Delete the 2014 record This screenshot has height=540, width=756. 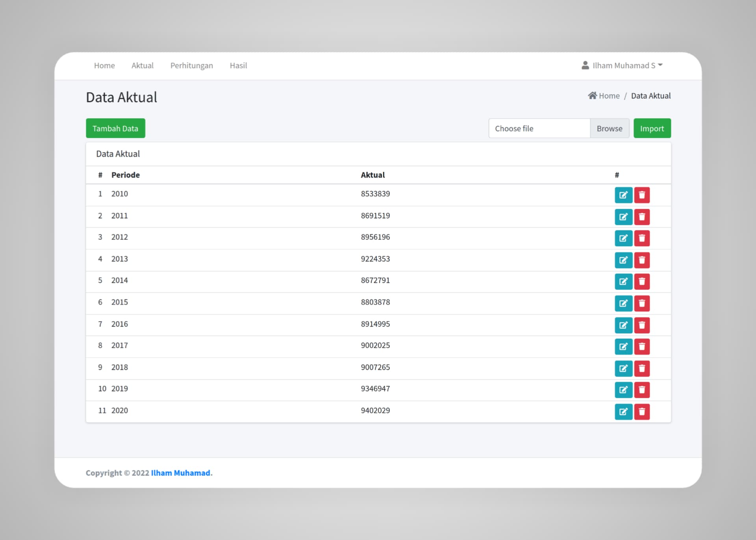642,282
